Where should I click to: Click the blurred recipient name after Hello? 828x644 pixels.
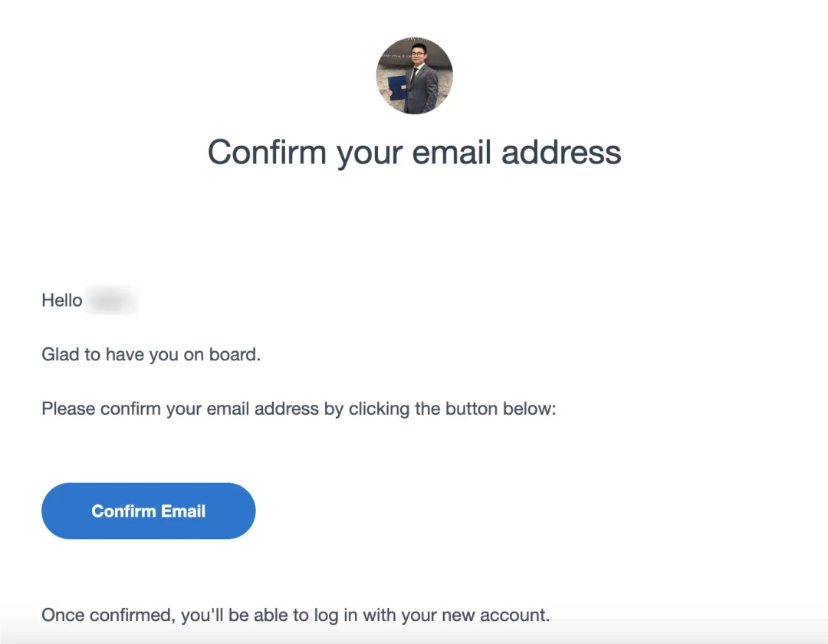pos(111,301)
